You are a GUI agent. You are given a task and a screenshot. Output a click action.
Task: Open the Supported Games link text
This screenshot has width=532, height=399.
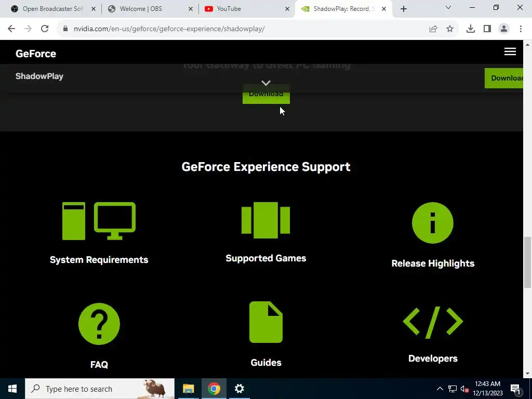pos(266,258)
